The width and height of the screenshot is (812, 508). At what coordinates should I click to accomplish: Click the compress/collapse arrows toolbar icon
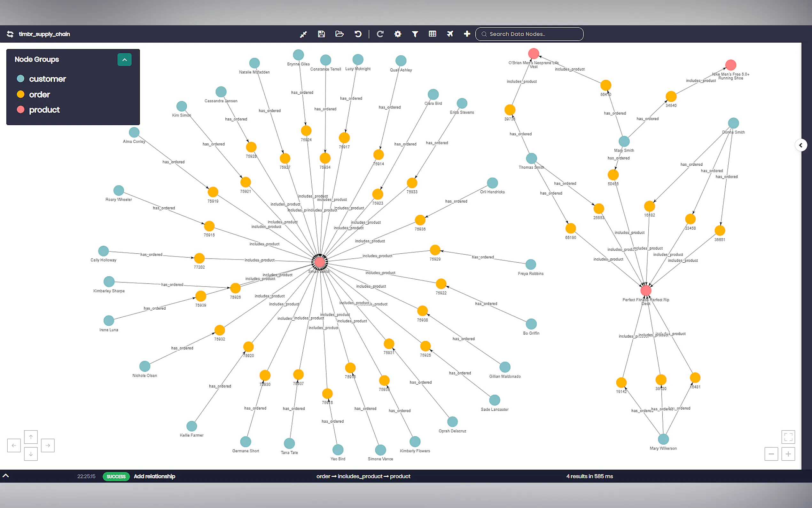[303, 34]
